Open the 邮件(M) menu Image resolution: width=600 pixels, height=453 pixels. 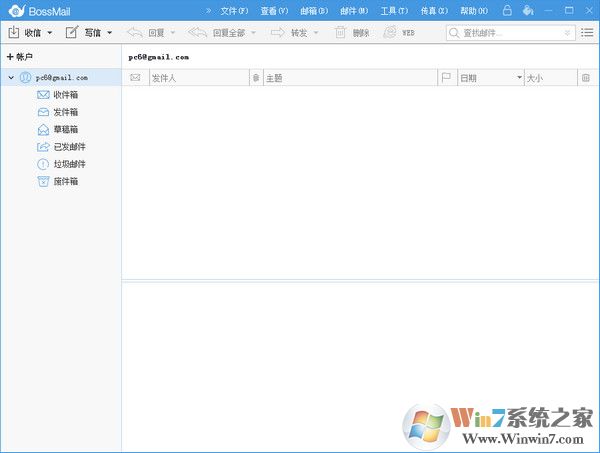click(x=354, y=11)
